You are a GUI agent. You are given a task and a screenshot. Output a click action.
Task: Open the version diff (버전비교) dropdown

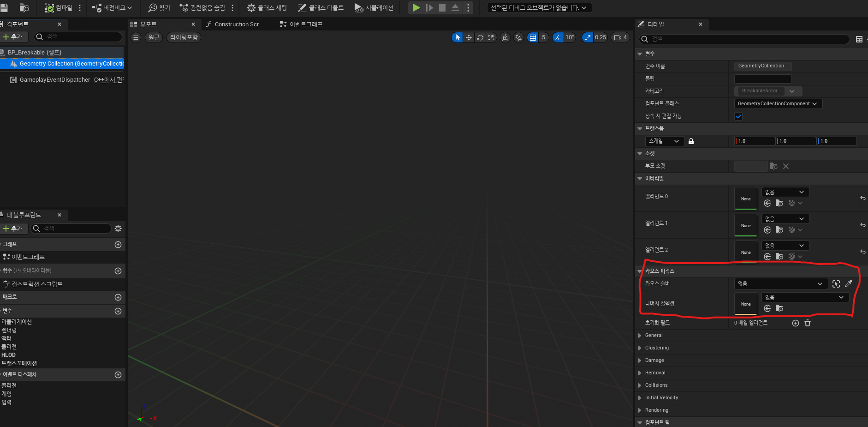[x=112, y=8]
